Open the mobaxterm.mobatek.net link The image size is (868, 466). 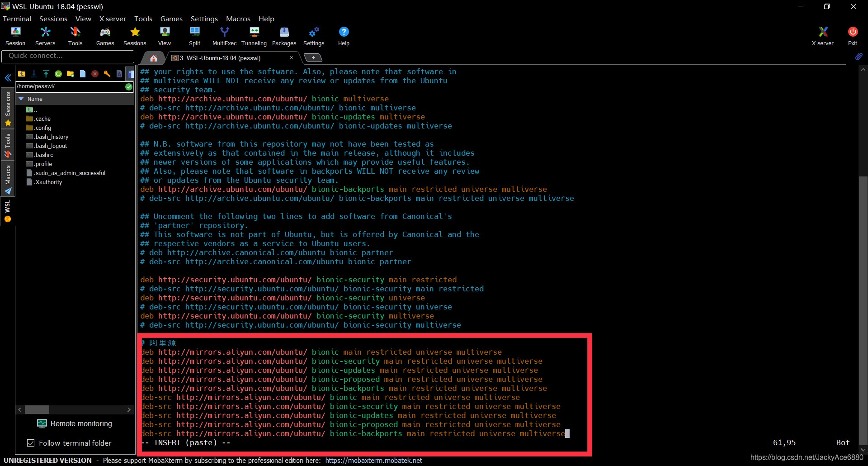click(x=373, y=461)
